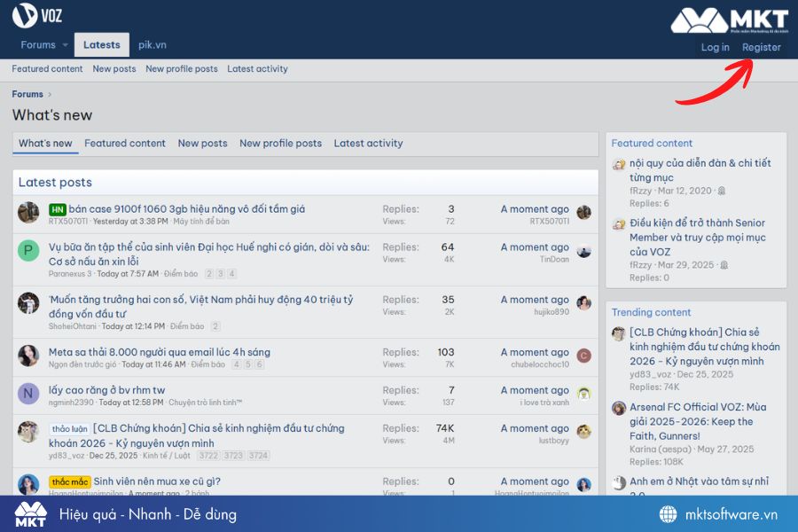The height and width of the screenshot is (532, 798).
Task: Click yd83_voz avatar in Trending content
Action: pyautogui.click(x=618, y=333)
